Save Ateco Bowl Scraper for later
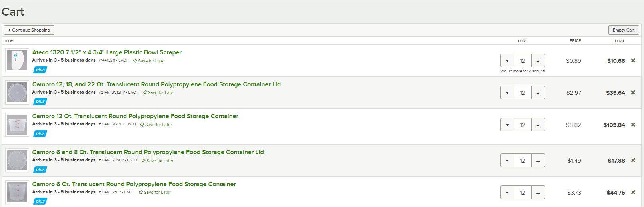Screen dimensions: 644x207 [x=149, y=61]
